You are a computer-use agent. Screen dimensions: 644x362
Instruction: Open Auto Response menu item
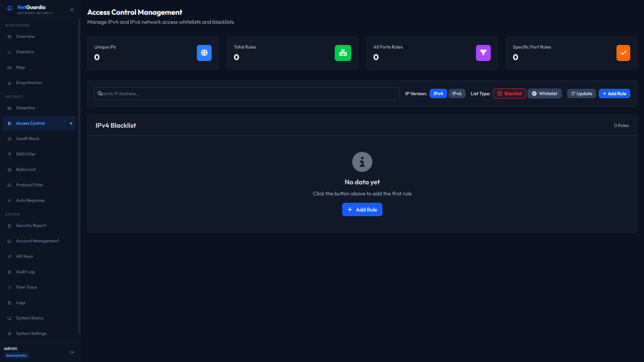[39, 200]
